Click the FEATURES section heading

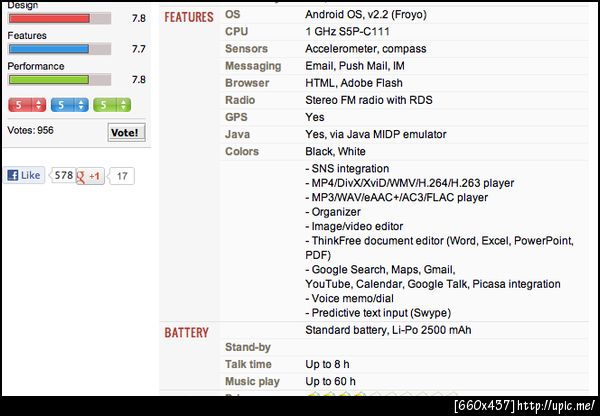pos(189,17)
